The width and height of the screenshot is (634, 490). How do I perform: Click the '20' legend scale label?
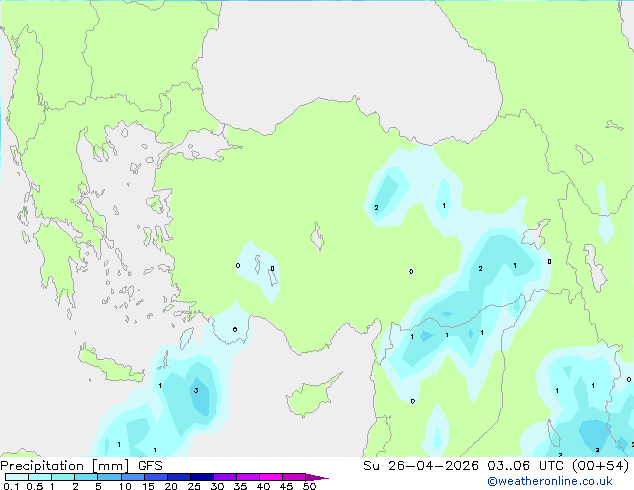coord(171,486)
